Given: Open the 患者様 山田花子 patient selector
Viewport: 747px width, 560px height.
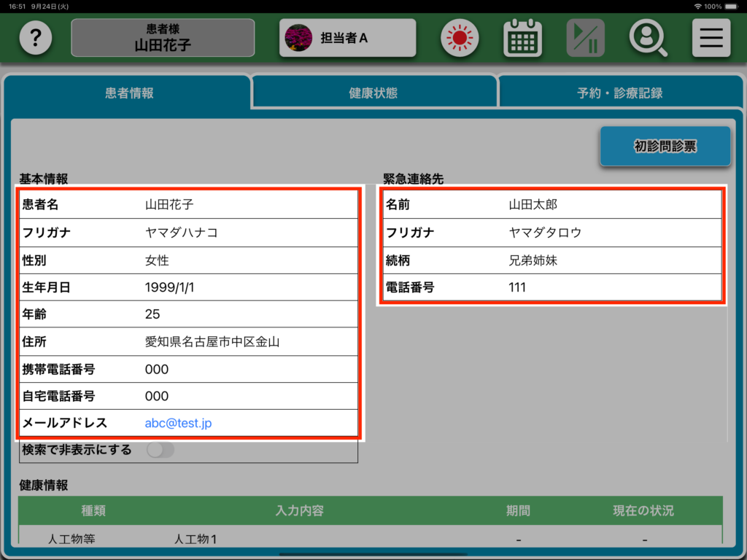Looking at the screenshot, I should (x=163, y=38).
